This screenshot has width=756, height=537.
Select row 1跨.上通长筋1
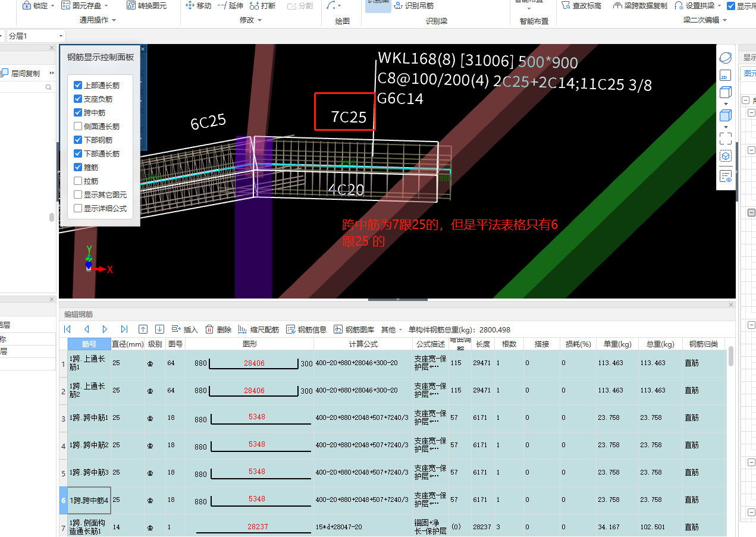89,363
